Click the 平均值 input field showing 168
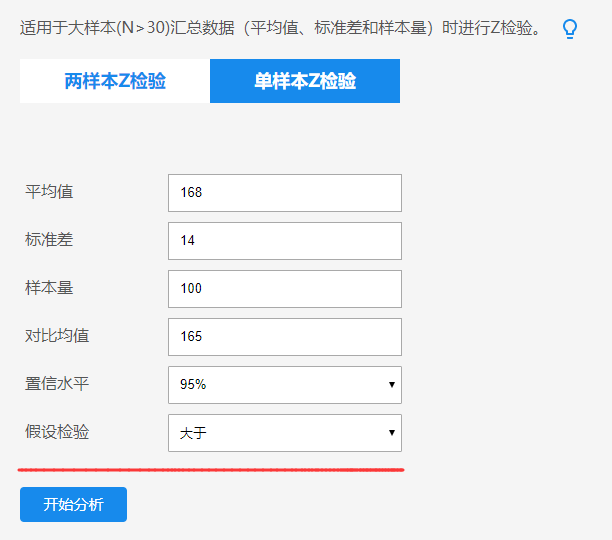612x540 pixels. (x=284, y=193)
